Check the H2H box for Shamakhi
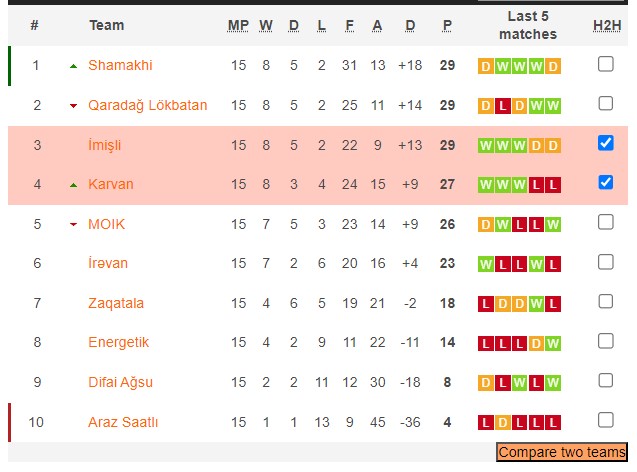 click(605, 64)
